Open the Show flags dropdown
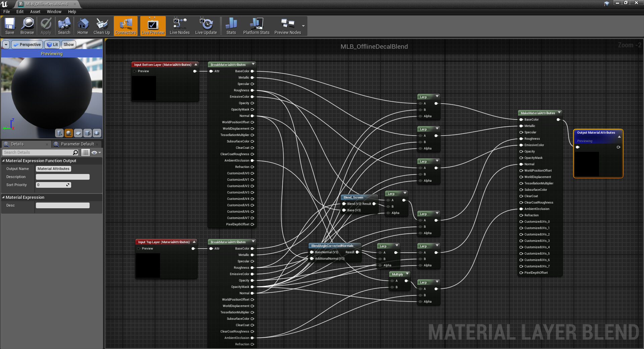This screenshot has width=644, height=349. [68, 44]
